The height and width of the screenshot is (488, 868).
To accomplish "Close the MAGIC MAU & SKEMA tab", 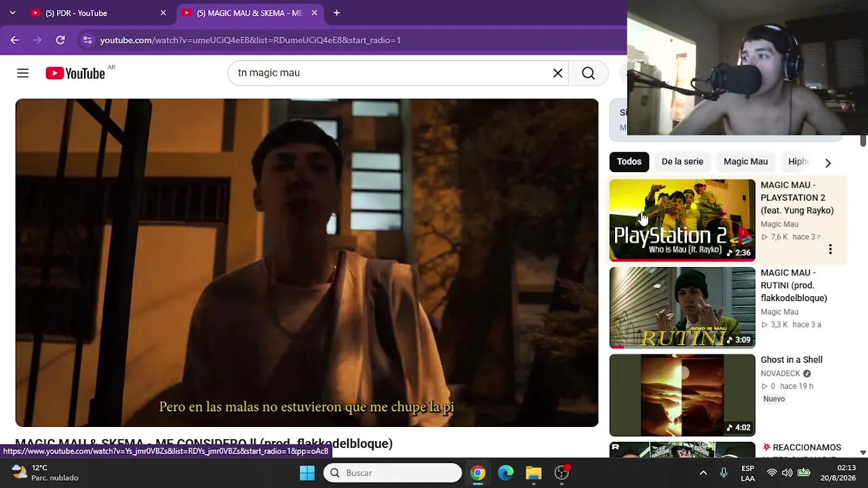I will tap(314, 13).
